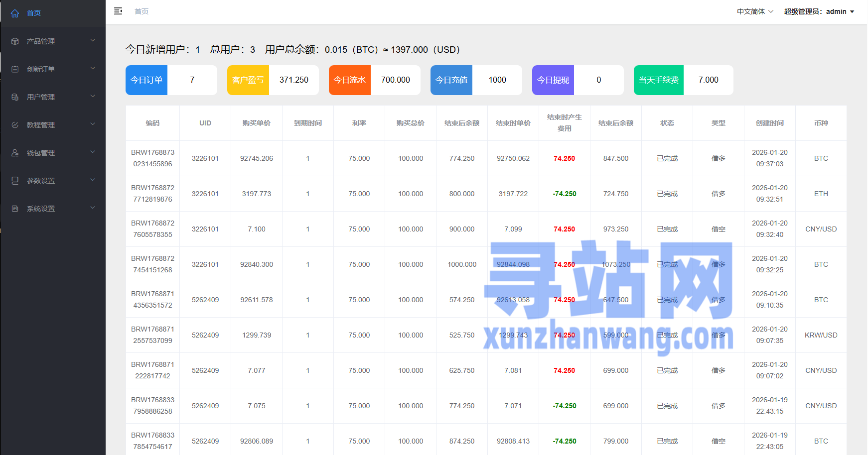Click the tutorial management icon

(15, 125)
